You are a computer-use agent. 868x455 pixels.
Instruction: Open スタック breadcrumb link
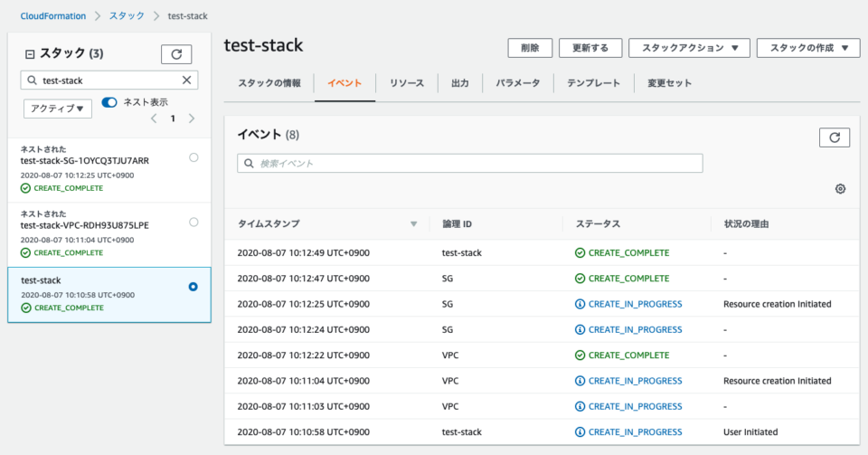tap(127, 16)
